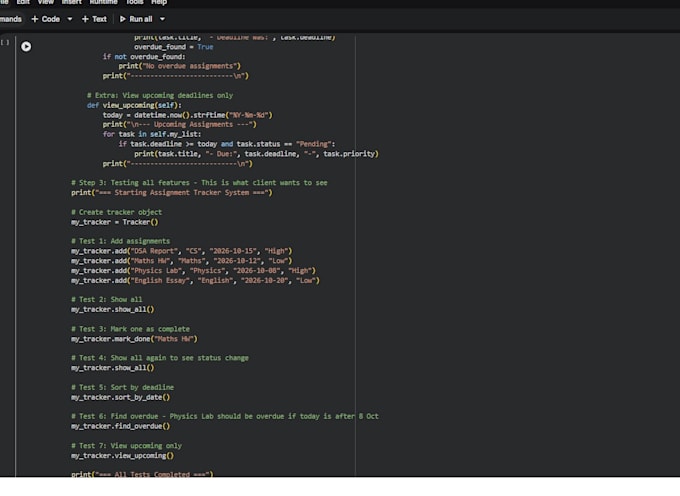Viewport: 680px width, 496px height.
Task: Click the line 'if task.deadline >= today and task.status'
Action: [227, 144]
